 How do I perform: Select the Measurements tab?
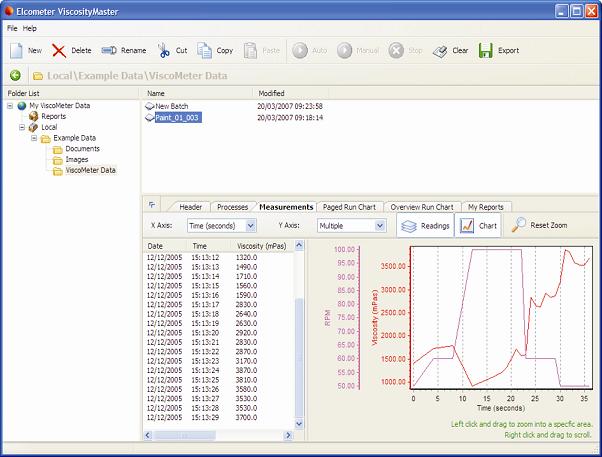[x=286, y=207]
